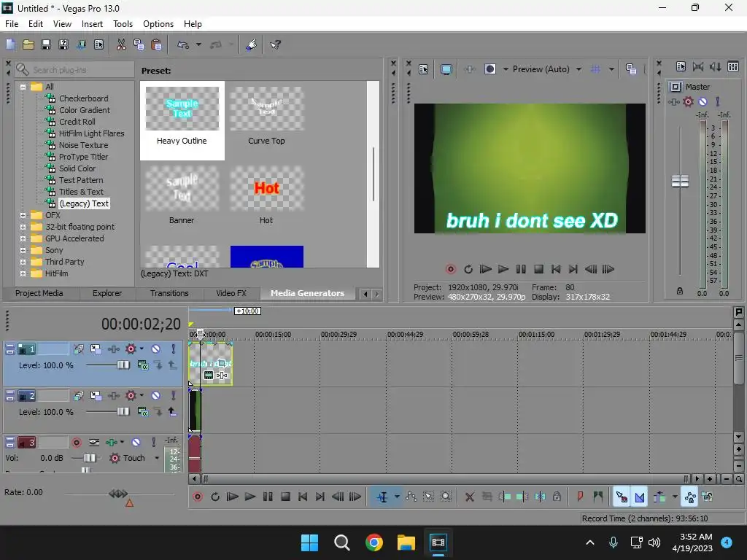The width and height of the screenshot is (747, 560).
Task: Collapse the All folder in the plug-in tree
Action: tap(23, 87)
